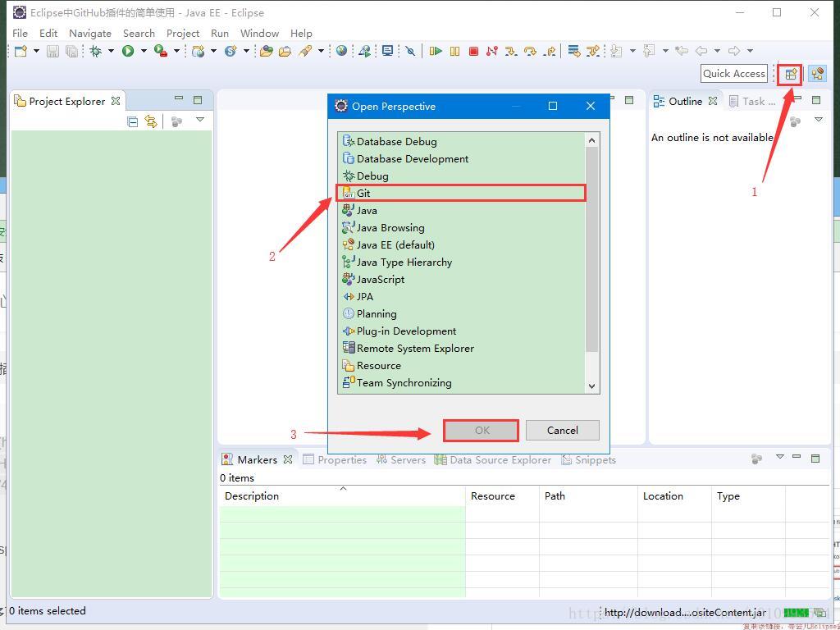Click the Next Annotation icon

pyautogui.click(x=617, y=51)
